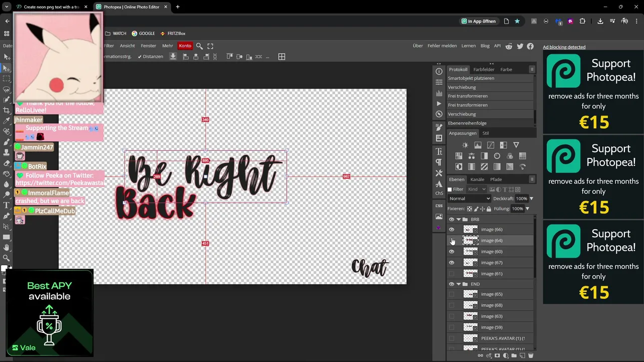Open the Kind filter dropdown
This screenshot has width=644, height=362.
(477, 190)
